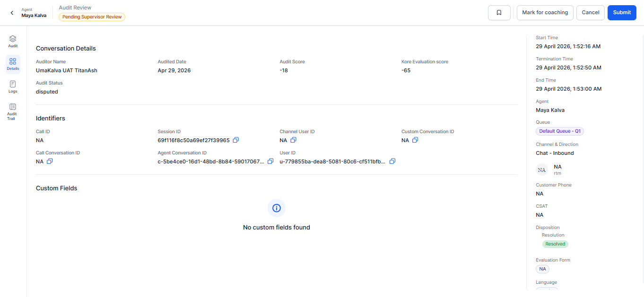Image resolution: width=644 pixels, height=297 pixels.
Task: Copy the User ID value
Action: [x=392, y=161]
